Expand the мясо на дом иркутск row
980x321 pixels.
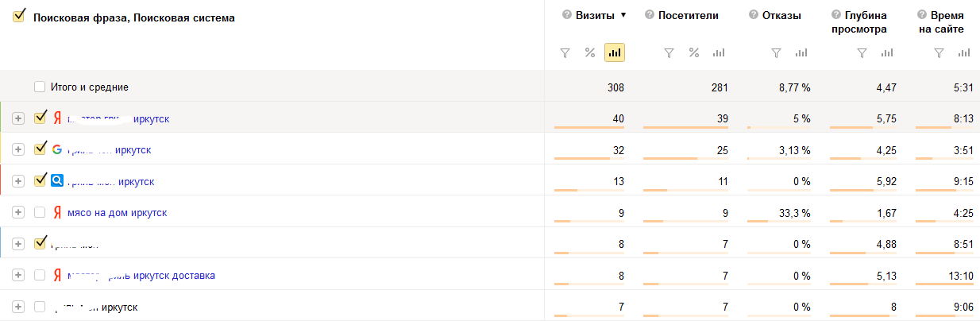[19, 212]
